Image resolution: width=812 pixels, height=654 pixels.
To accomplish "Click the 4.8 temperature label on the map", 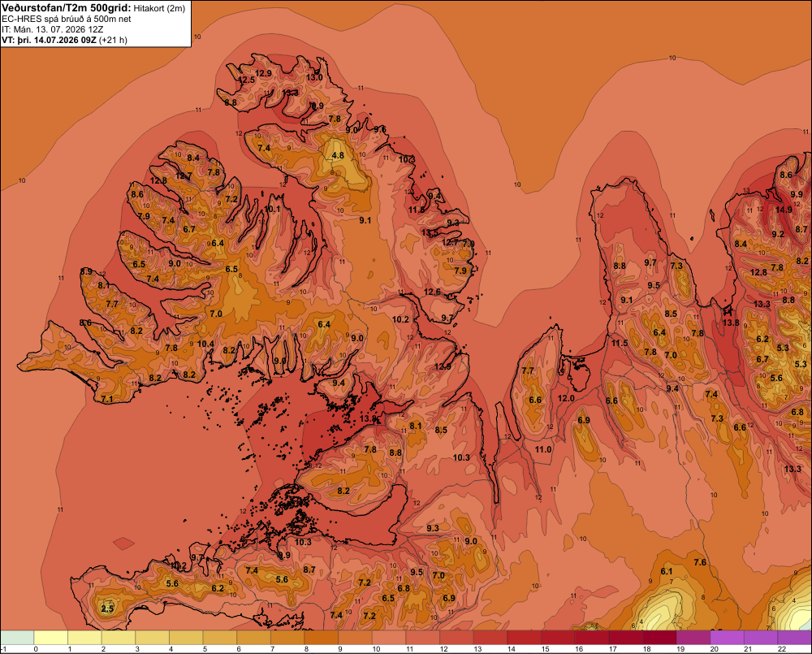I will coord(338,155).
